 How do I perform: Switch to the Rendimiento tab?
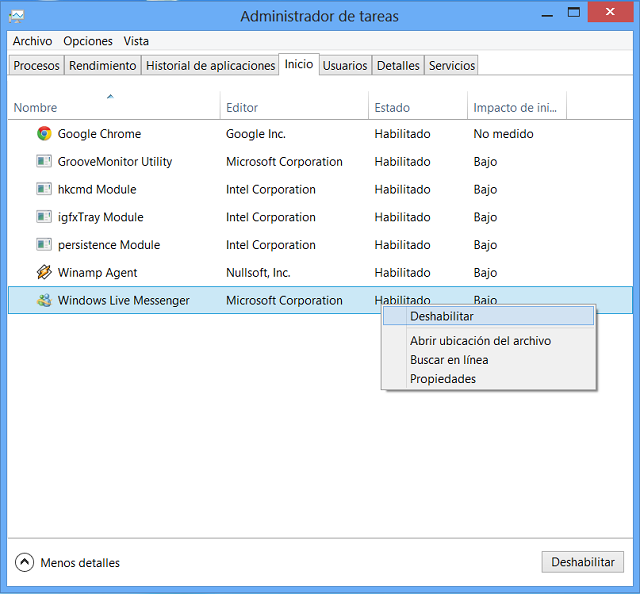tap(102, 66)
